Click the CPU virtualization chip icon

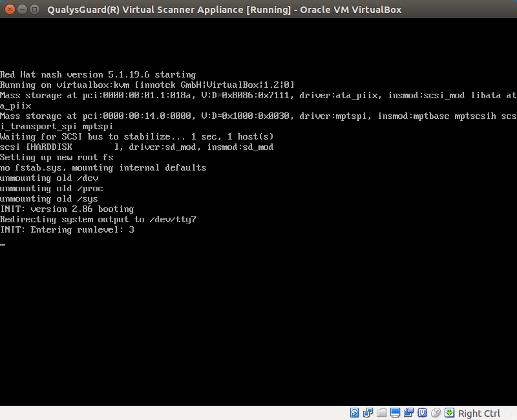click(x=422, y=413)
